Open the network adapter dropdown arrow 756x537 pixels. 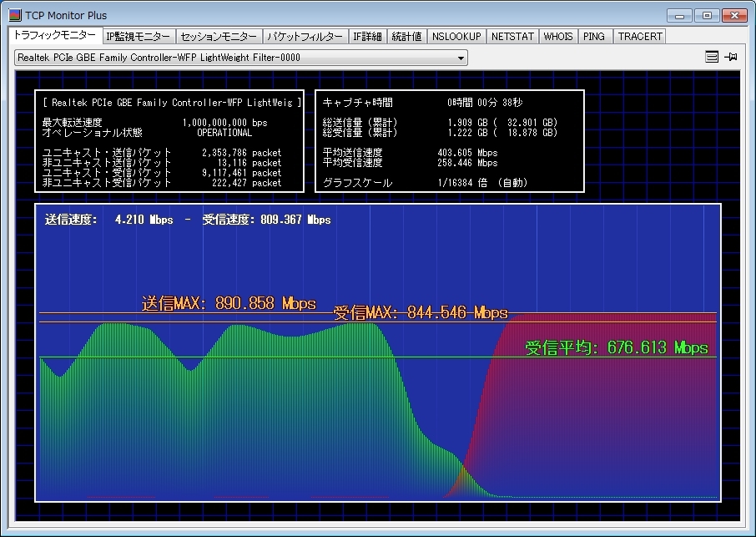(461, 58)
